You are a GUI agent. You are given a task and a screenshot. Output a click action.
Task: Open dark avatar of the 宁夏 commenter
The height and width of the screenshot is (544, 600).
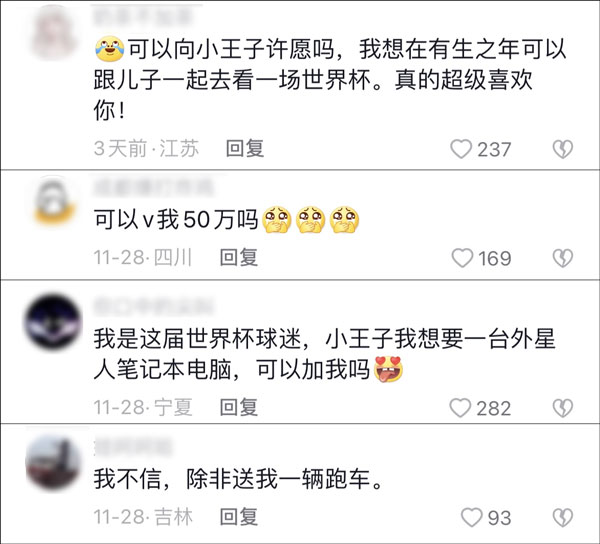53,322
